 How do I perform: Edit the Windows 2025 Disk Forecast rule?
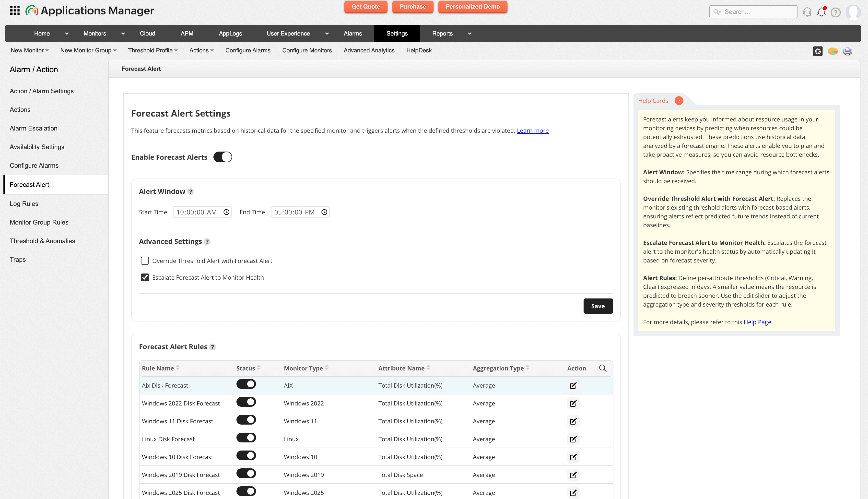tap(573, 493)
